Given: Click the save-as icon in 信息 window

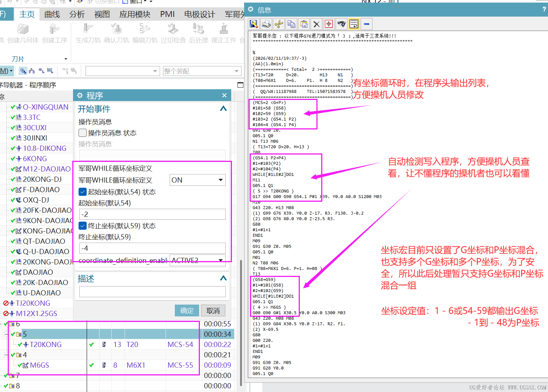Looking at the screenshot, I should click(x=254, y=24).
